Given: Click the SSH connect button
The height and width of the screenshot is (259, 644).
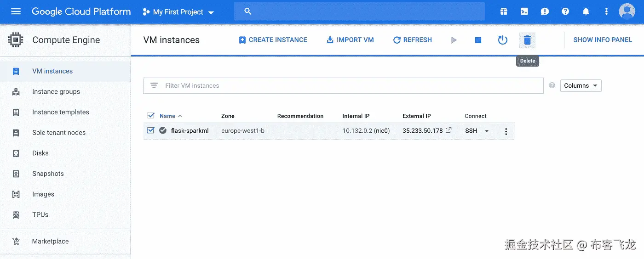Looking at the screenshot, I should 471,131.
